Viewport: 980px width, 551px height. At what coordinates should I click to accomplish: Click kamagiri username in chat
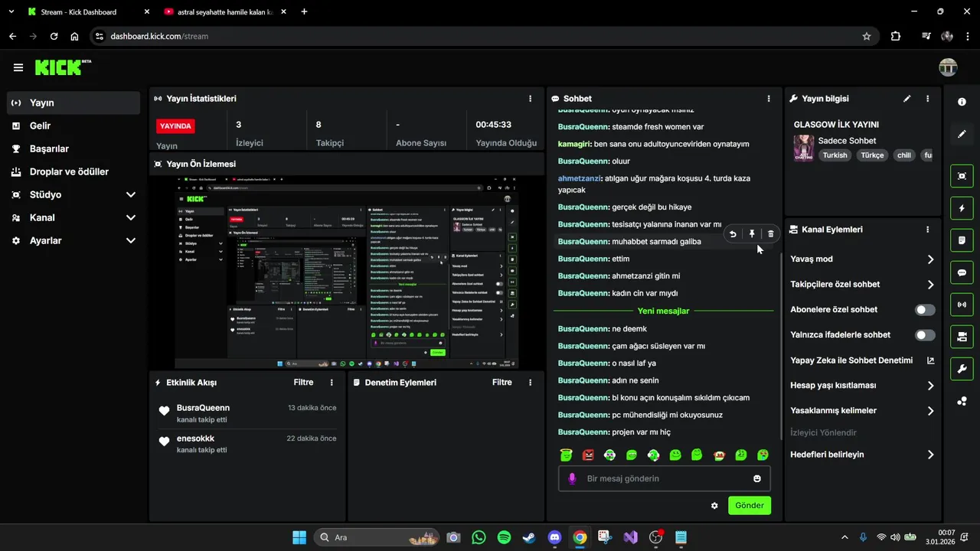point(574,144)
